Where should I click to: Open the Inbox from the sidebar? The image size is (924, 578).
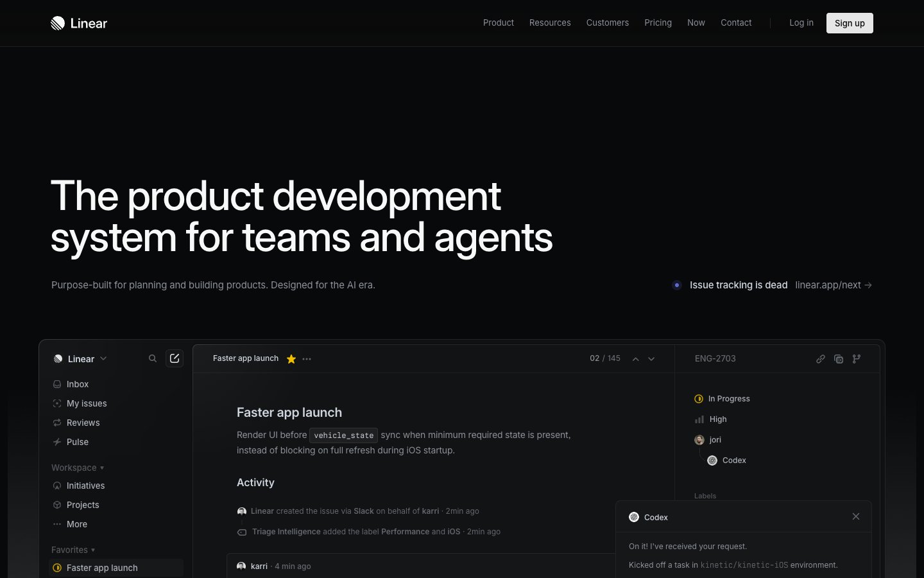[x=77, y=384]
